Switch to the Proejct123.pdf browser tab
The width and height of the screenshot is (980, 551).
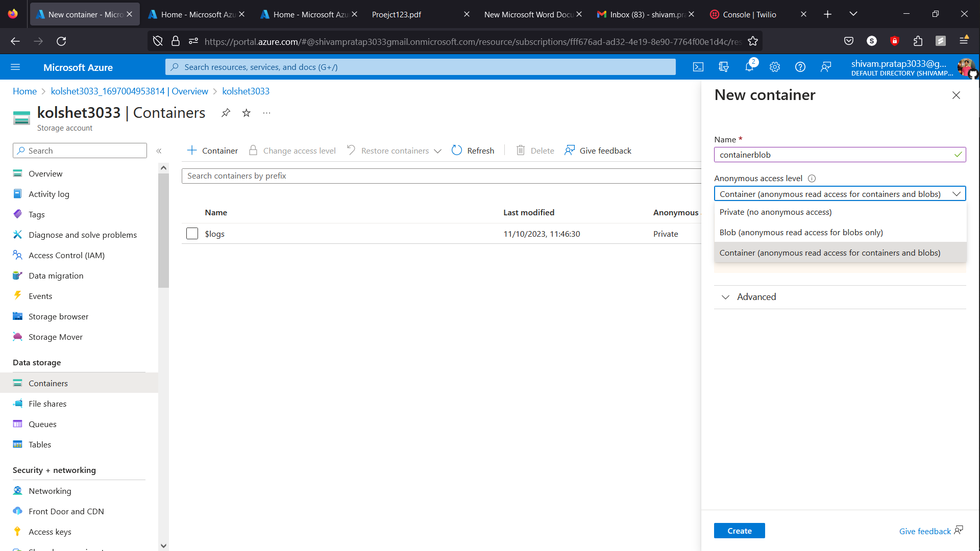397,14
